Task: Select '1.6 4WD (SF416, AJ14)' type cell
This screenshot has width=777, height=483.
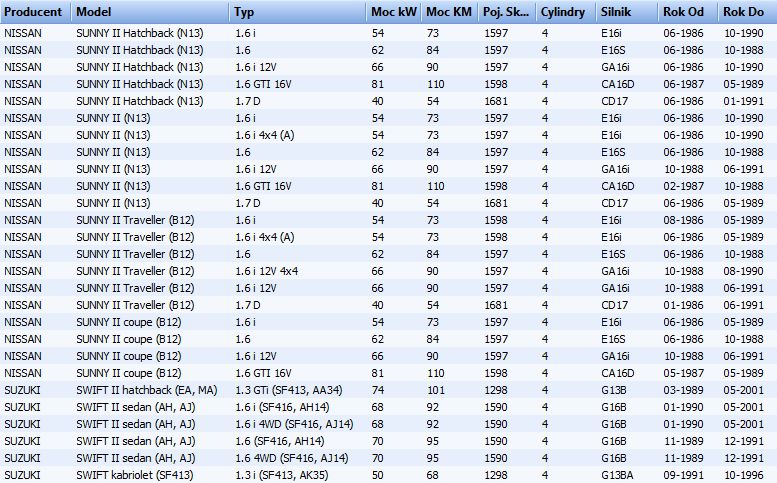Action: tap(292, 458)
